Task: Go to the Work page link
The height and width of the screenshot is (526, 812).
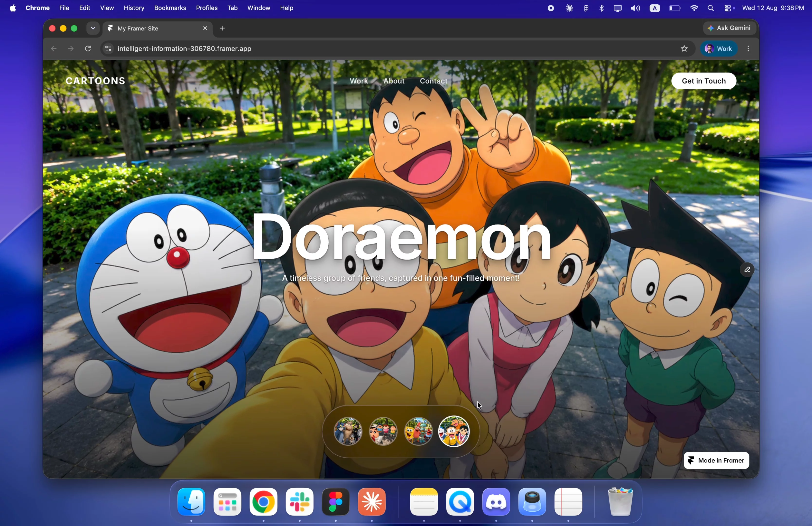Action: (x=359, y=81)
